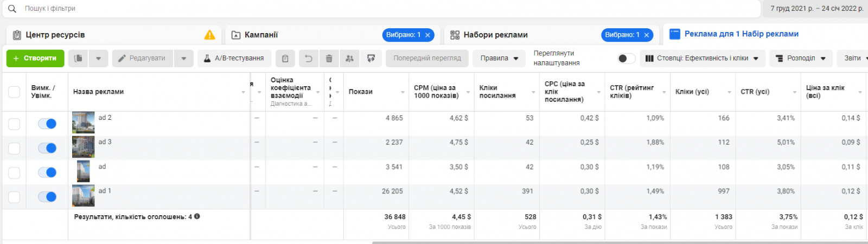Expand the Розподіл breakdown dropdown
Image resolution: width=868 pixels, height=244 pixels.
(x=801, y=59)
